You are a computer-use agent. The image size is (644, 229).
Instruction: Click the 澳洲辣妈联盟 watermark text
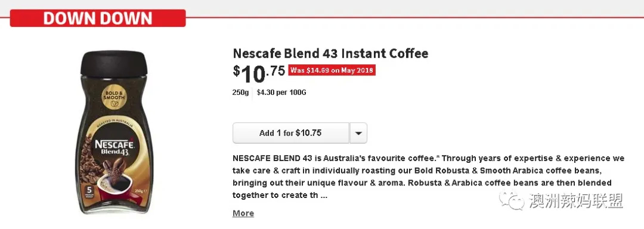pos(576,201)
